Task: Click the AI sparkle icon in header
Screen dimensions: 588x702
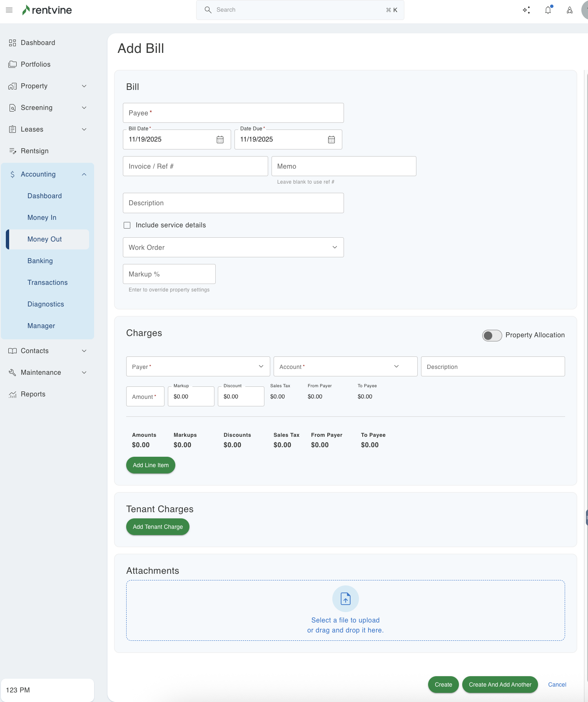Action: coord(526,10)
